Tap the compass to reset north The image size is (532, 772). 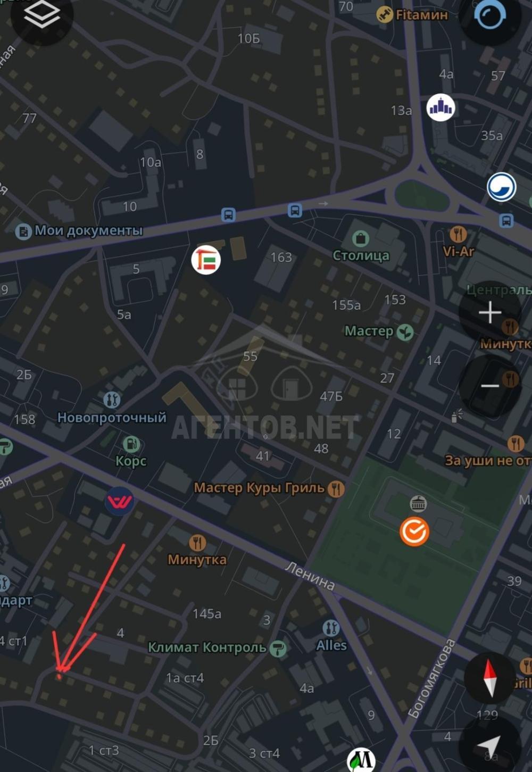pyautogui.click(x=489, y=678)
